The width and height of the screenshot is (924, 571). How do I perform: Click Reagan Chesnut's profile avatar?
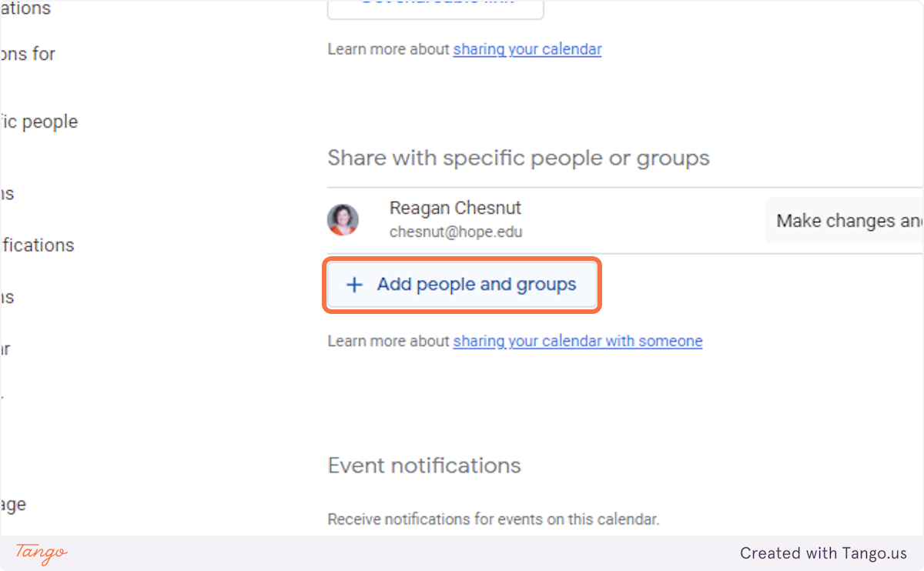(343, 220)
